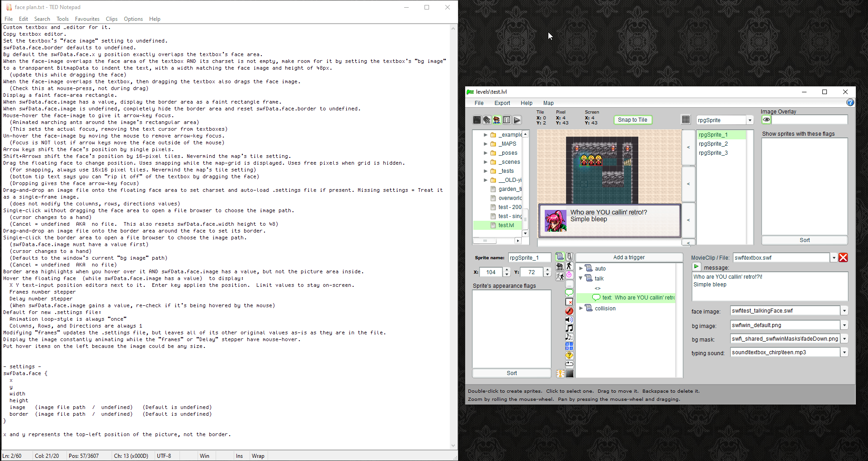The image size is (868, 461).
Task: Click the pink stopwatch timer icon
Action: pyautogui.click(x=569, y=275)
